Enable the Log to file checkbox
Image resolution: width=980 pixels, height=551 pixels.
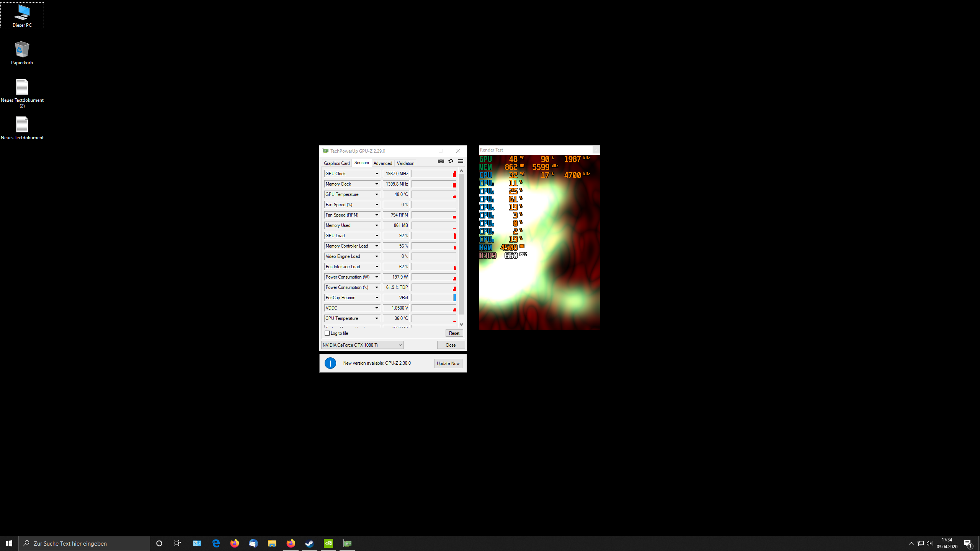coord(327,333)
